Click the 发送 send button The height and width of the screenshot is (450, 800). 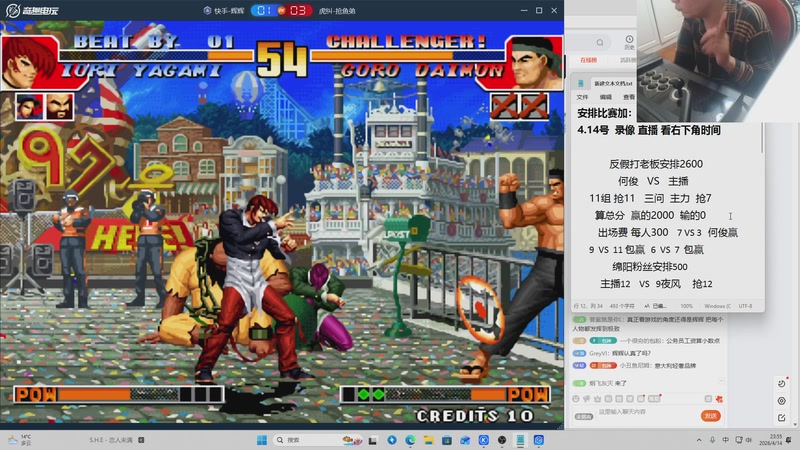click(x=710, y=416)
